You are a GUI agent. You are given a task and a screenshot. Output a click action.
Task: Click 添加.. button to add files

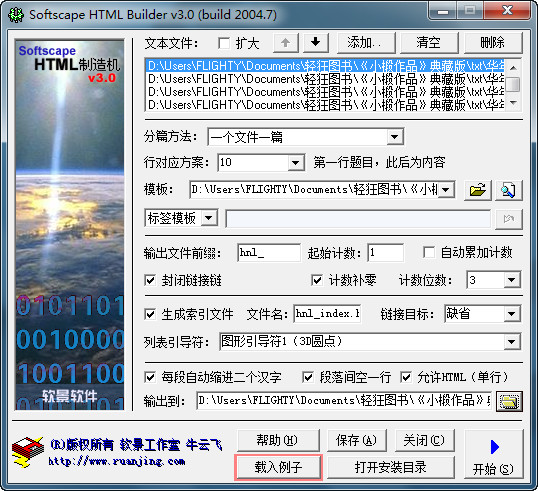366,43
